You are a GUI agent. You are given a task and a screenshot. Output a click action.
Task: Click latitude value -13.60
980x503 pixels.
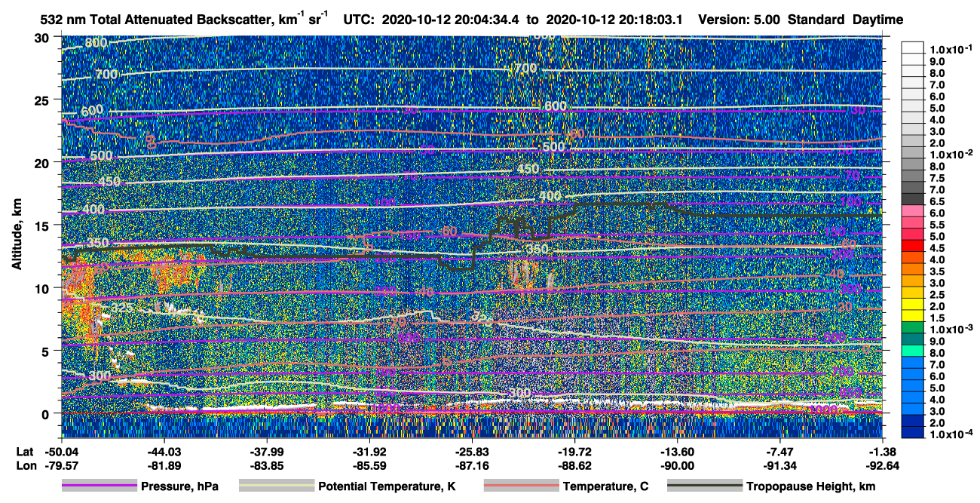tap(677, 452)
